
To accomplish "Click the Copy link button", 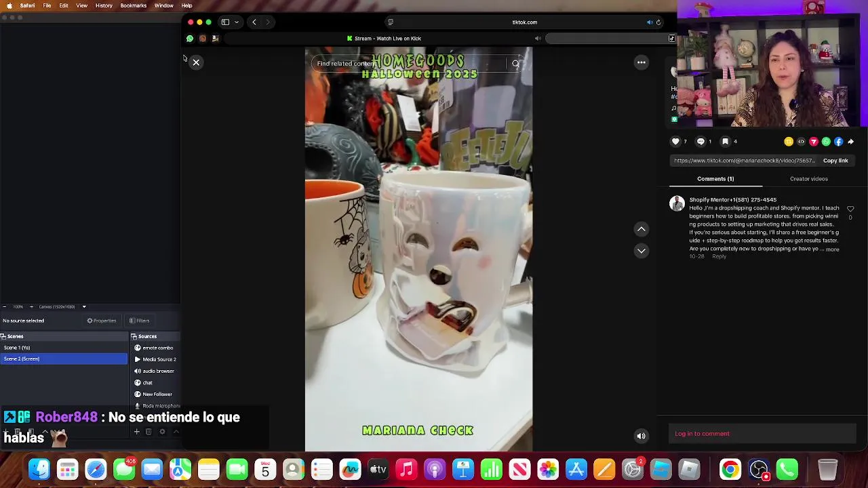I will (x=835, y=161).
